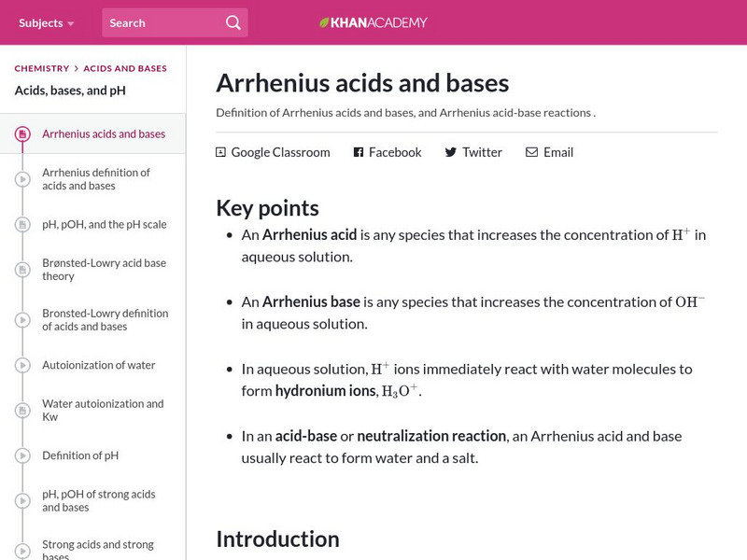
Task: Click the article icon beside Arrhenius acids and bases
Action: pyautogui.click(x=22, y=133)
